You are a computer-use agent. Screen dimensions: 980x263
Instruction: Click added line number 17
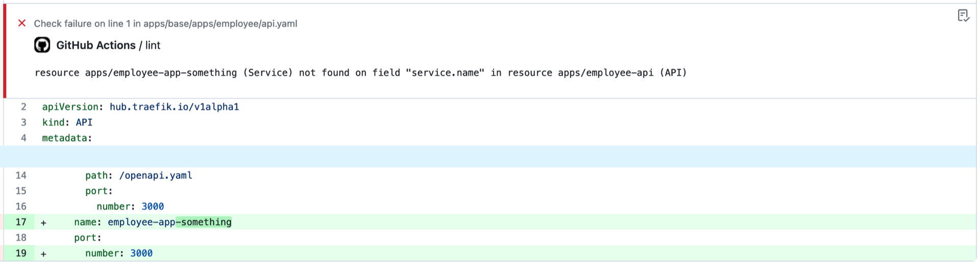point(20,222)
